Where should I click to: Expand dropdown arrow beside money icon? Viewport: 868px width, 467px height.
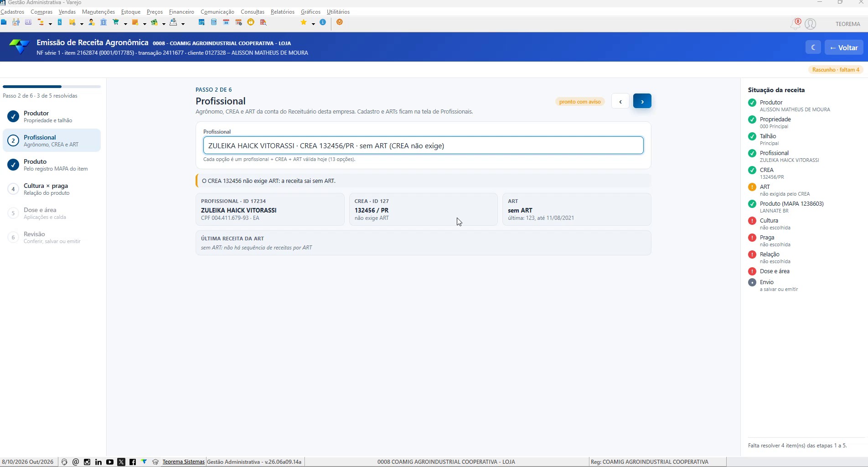pyautogui.click(x=164, y=24)
